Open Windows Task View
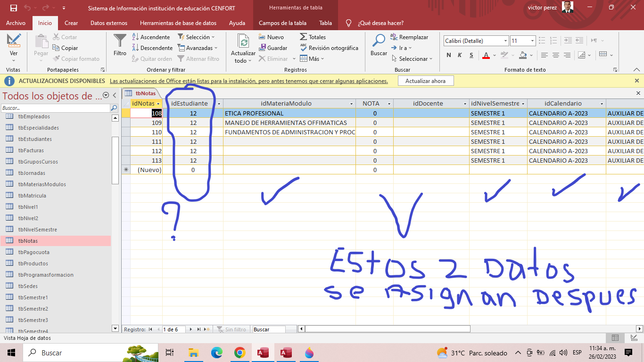 point(170,353)
